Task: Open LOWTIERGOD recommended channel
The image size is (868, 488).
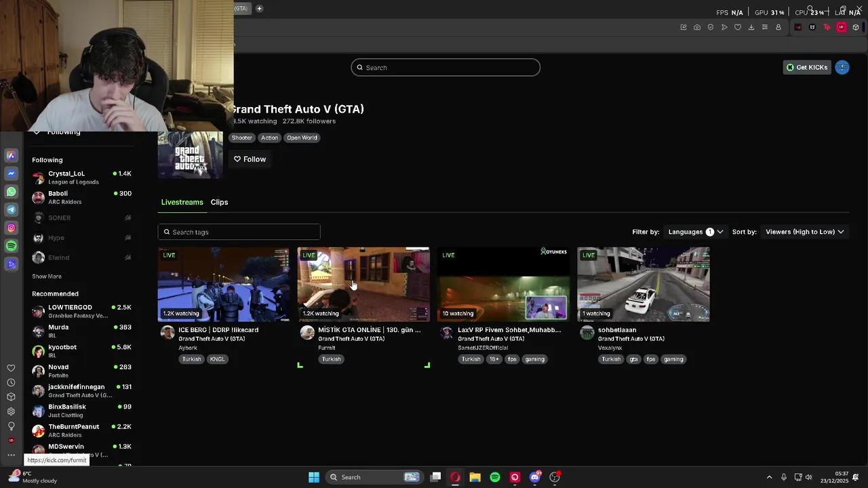Action: [81, 311]
